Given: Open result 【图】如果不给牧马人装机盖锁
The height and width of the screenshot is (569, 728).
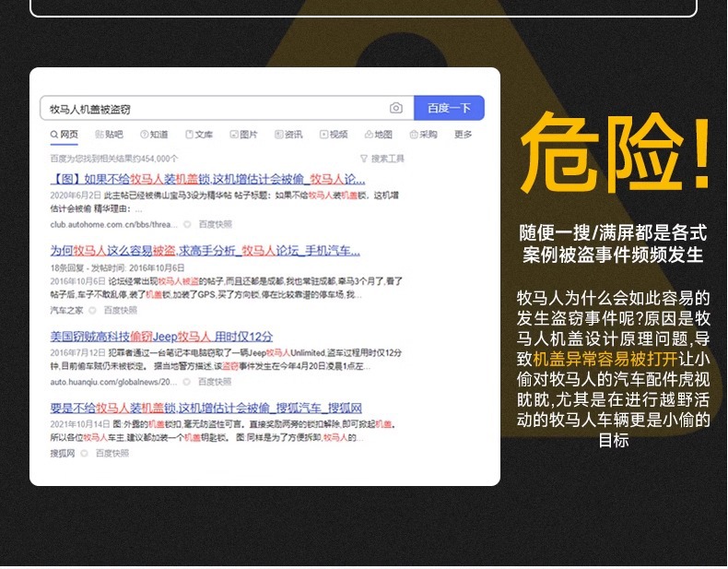Looking at the screenshot, I should (x=207, y=179).
